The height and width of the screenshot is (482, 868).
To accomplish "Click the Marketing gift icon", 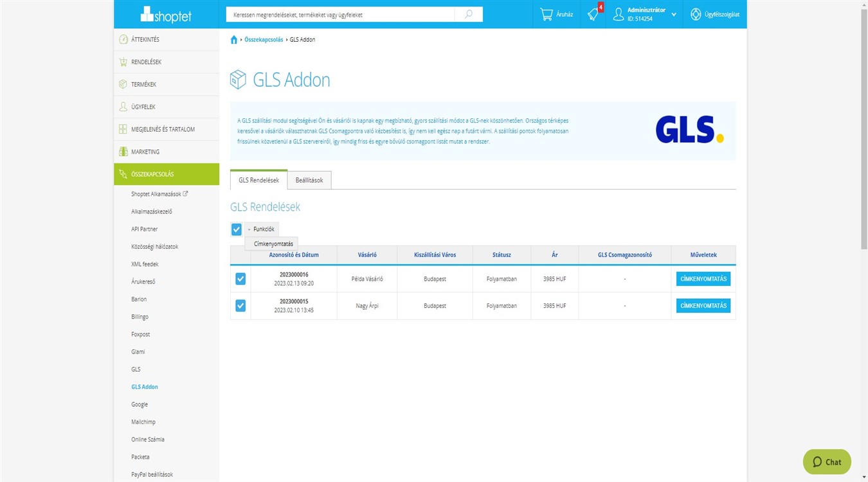I will (123, 152).
